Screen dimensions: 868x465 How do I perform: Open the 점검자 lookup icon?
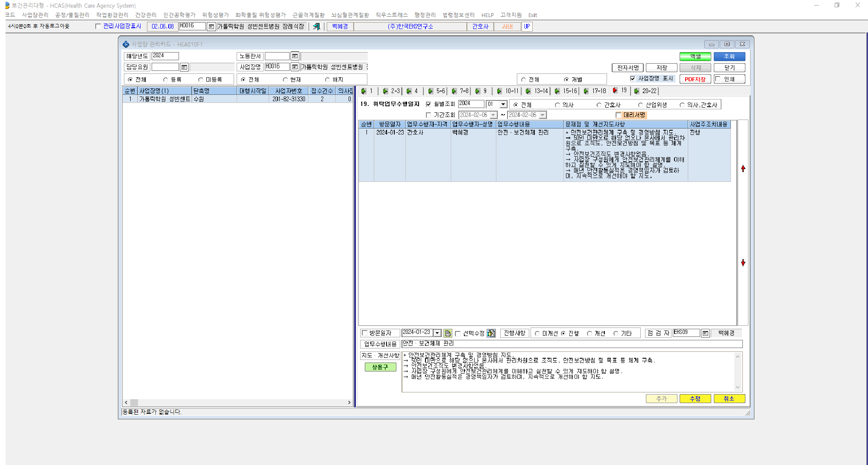tap(706, 333)
